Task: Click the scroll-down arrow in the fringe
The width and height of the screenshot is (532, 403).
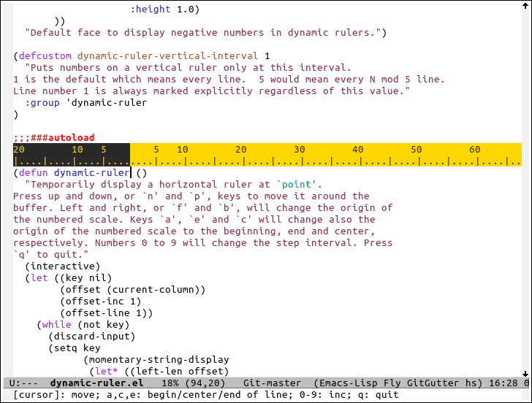Action: [525, 374]
